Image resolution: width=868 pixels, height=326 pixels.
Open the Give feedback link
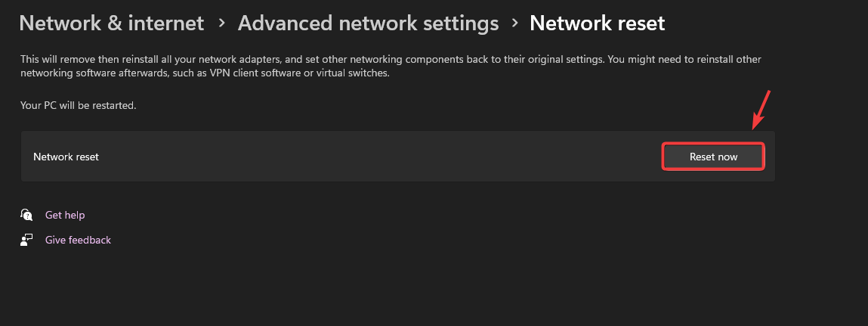tap(78, 240)
